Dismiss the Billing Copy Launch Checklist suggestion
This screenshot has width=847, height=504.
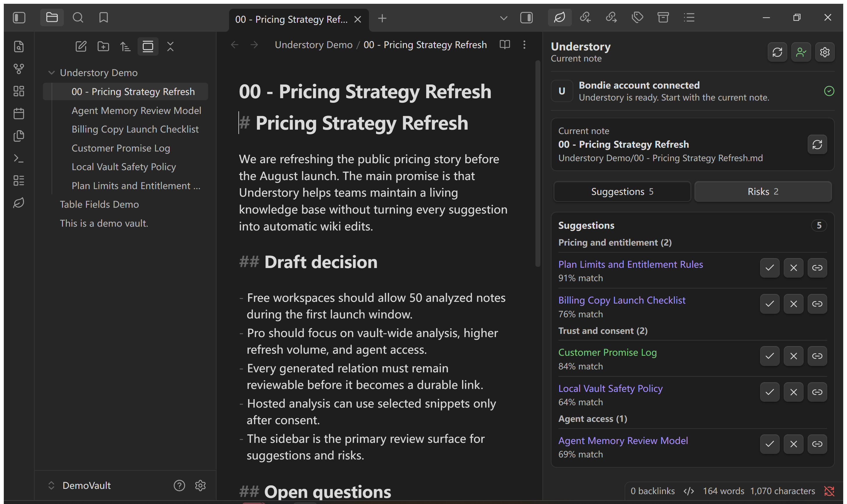coord(793,304)
